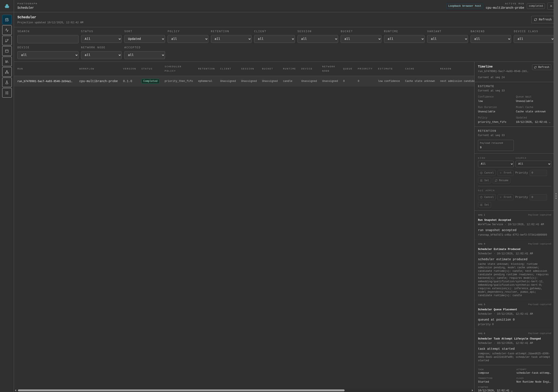This screenshot has width=558, height=392.
Task: Open the Policy filter dropdown
Action: coord(188,39)
